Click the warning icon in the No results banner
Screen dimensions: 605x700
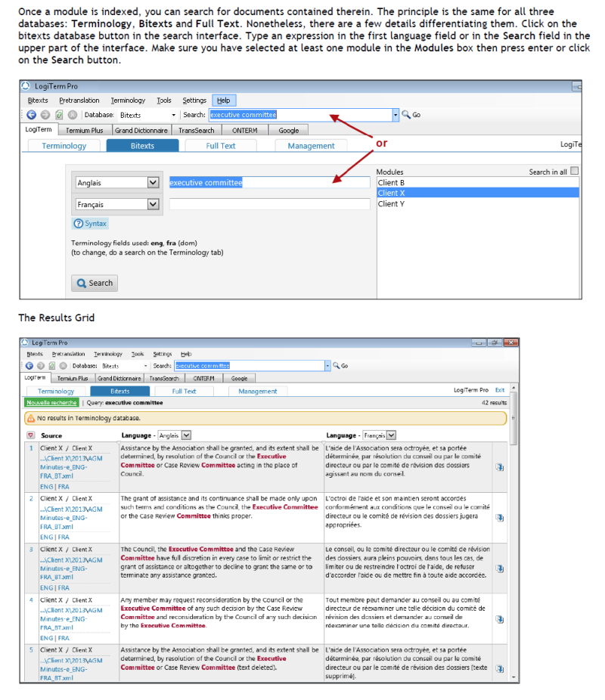pyautogui.click(x=31, y=418)
